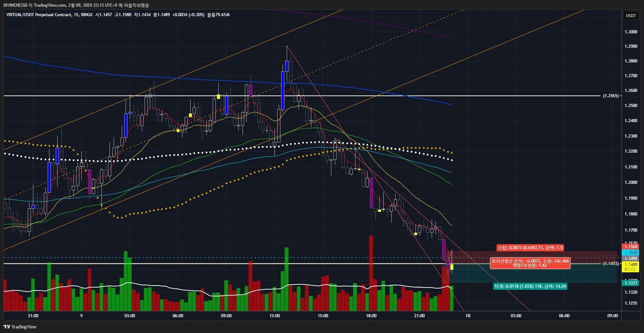Viewport: 644px width, 333px height.
Task: Click the low value 저1.1434
Action: 142,15
